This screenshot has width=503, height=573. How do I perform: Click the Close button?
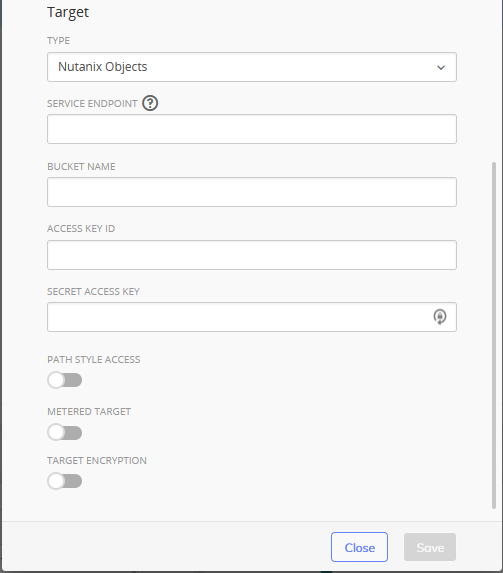359,547
